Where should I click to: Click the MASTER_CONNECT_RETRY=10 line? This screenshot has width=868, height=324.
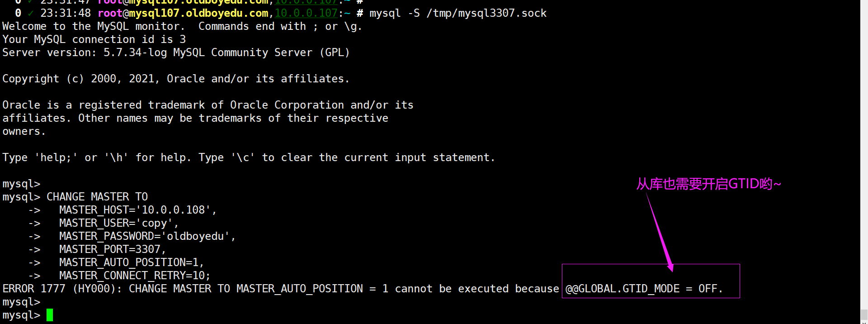(134, 276)
